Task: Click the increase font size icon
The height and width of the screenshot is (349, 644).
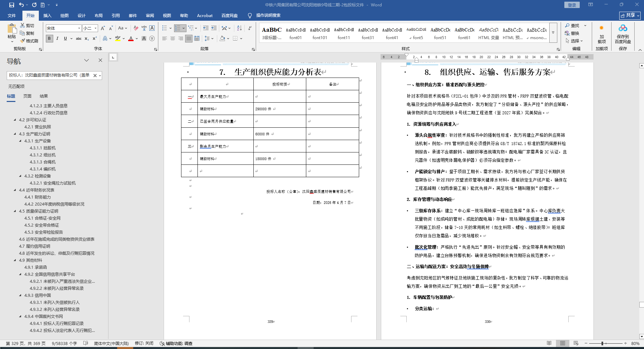Action: (x=103, y=28)
